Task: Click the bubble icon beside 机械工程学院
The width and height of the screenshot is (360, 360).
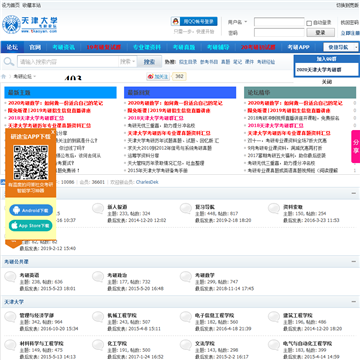Action: pos(98,317)
